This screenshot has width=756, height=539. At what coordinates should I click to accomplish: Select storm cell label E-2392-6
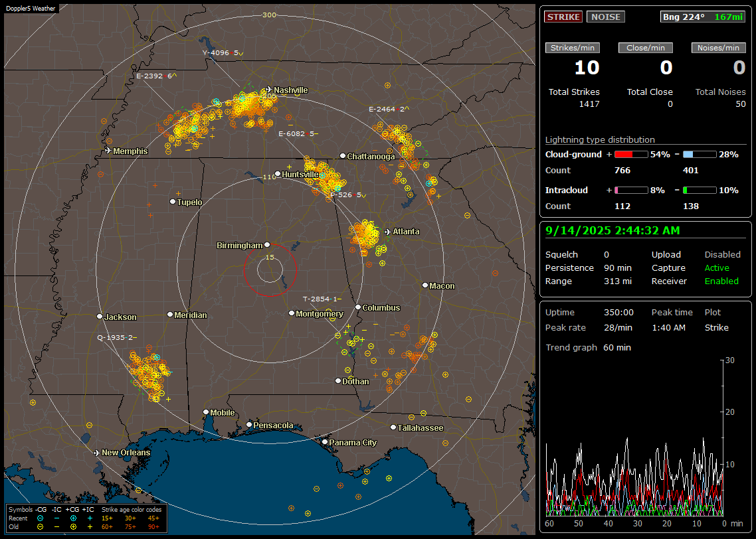(157, 76)
